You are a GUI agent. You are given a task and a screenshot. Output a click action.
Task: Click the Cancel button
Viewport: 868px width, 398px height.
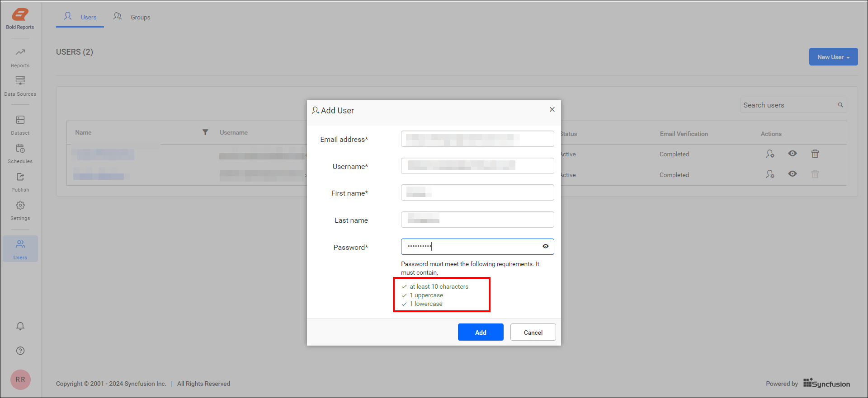click(533, 332)
